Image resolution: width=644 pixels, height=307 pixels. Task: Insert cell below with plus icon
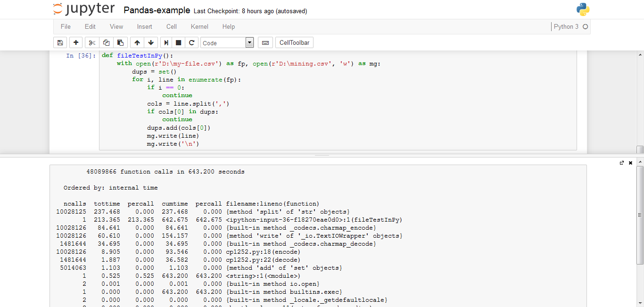click(x=76, y=43)
